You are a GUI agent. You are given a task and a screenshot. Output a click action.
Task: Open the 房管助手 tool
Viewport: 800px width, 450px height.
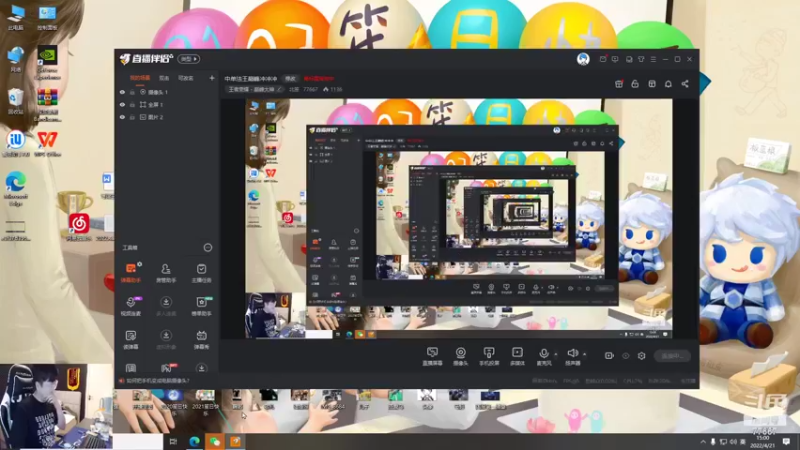[x=166, y=273]
